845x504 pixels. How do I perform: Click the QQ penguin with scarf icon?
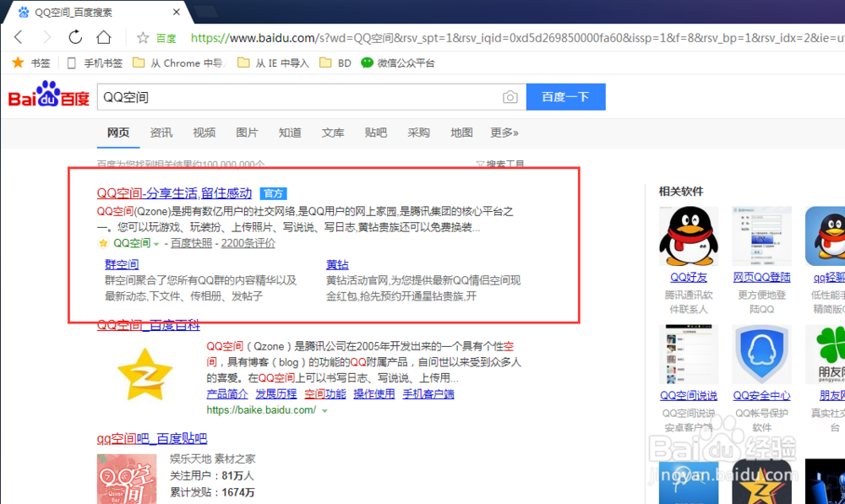[688, 236]
